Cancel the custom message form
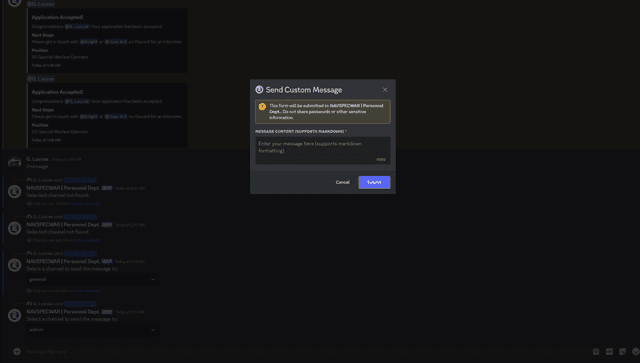The width and height of the screenshot is (640, 363). tap(342, 182)
